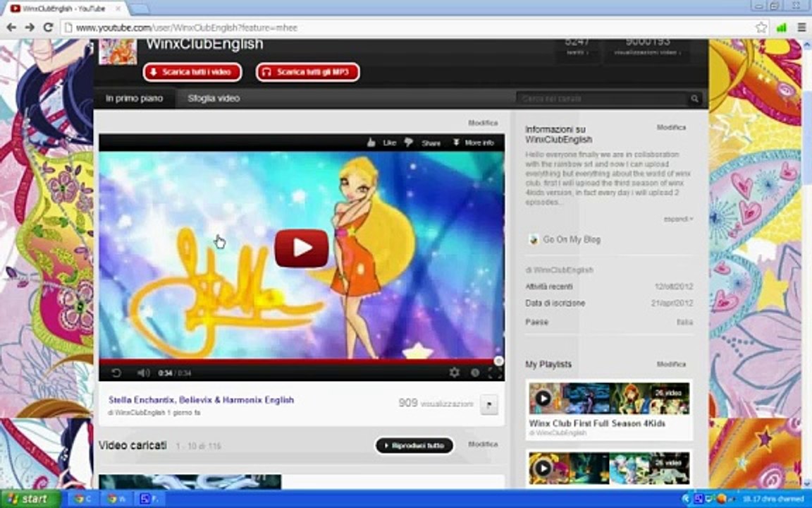This screenshot has width=812, height=508.
Task: Open the subscribers count dropdown (5247)
Action: tap(577, 48)
